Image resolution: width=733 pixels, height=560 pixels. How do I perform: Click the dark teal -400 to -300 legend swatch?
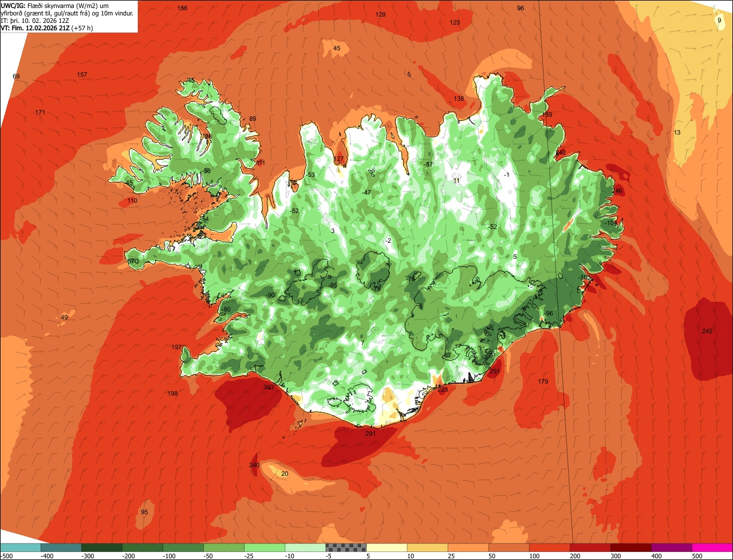click(x=61, y=547)
